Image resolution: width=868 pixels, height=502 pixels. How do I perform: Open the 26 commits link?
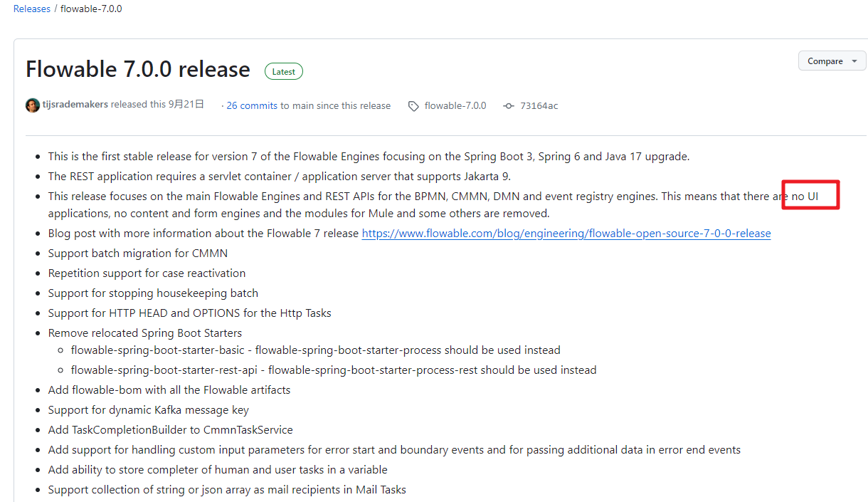(252, 105)
